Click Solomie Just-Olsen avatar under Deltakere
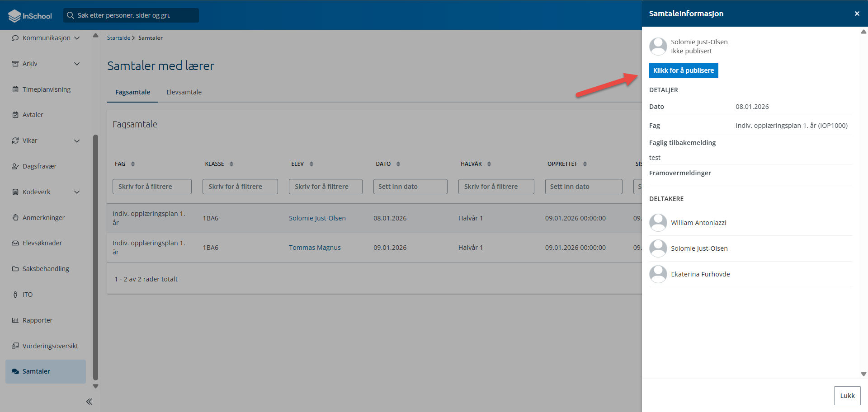 [x=658, y=248]
